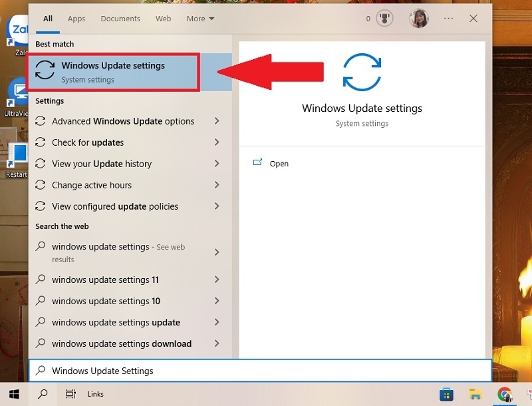The width and height of the screenshot is (532, 406).
Task: Click the Windows Start button
Action: 14,393
